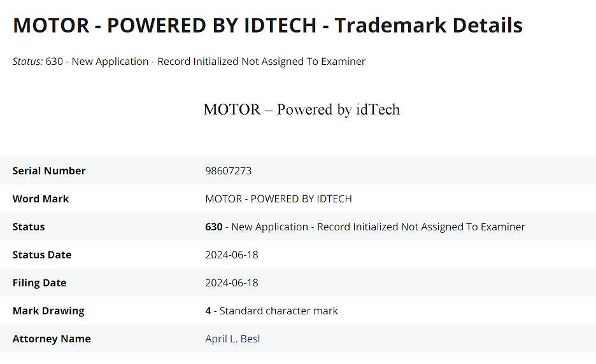Click the serial number value 98607273
The image size is (596, 364).
(x=228, y=171)
